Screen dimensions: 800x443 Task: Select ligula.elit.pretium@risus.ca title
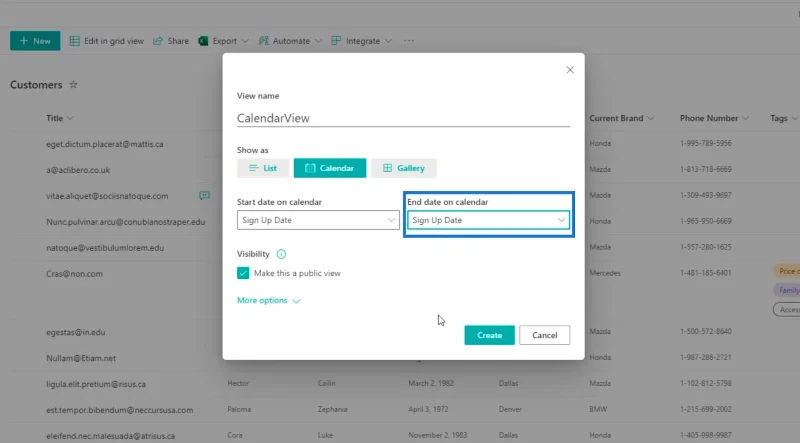(x=96, y=384)
